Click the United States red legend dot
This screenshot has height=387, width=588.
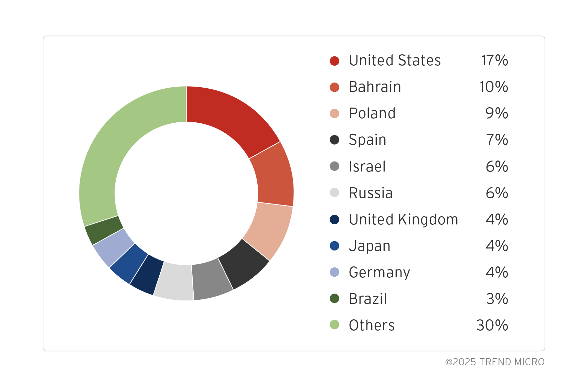[334, 61]
